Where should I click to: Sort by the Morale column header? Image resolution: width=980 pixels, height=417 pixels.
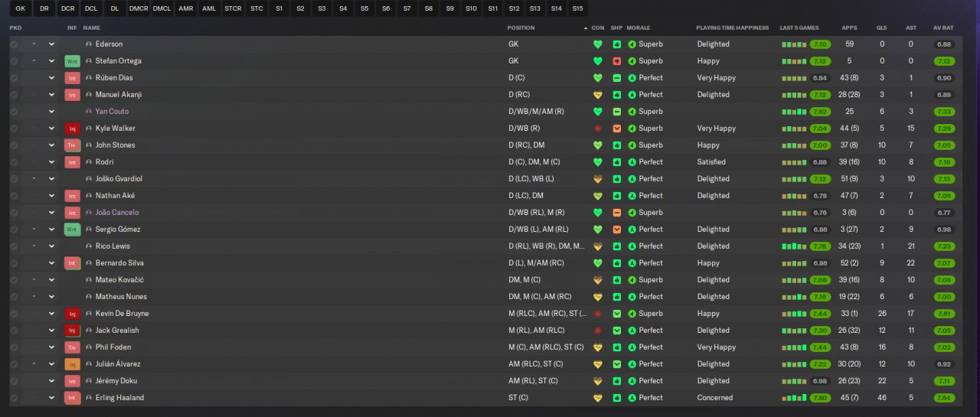[639, 28]
